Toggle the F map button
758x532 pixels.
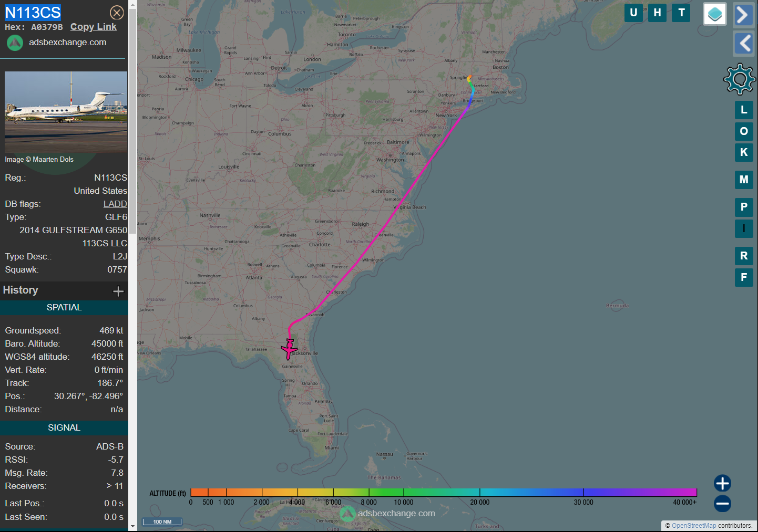click(744, 277)
